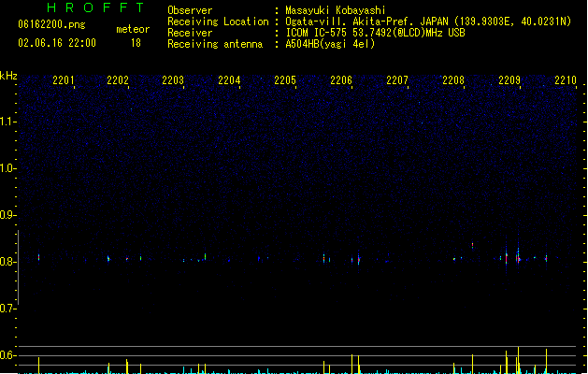This screenshot has width=588, height=374.
Task: Click the meteor count label
Action: tap(133, 29)
